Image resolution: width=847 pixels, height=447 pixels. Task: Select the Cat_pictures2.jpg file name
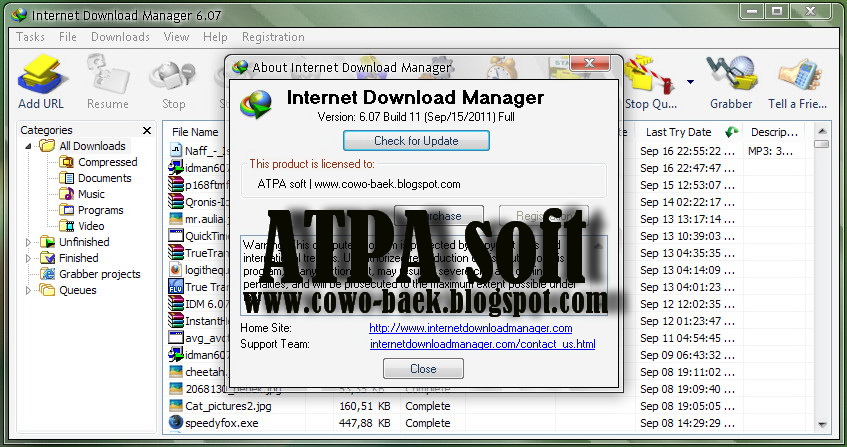click(228, 406)
